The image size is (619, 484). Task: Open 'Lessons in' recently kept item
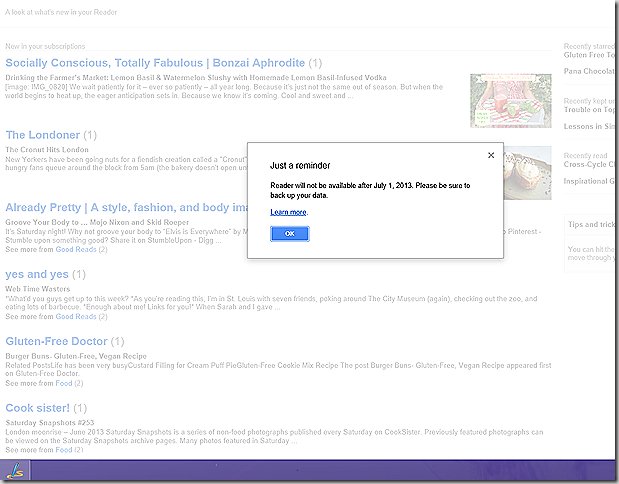[x=589, y=126]
